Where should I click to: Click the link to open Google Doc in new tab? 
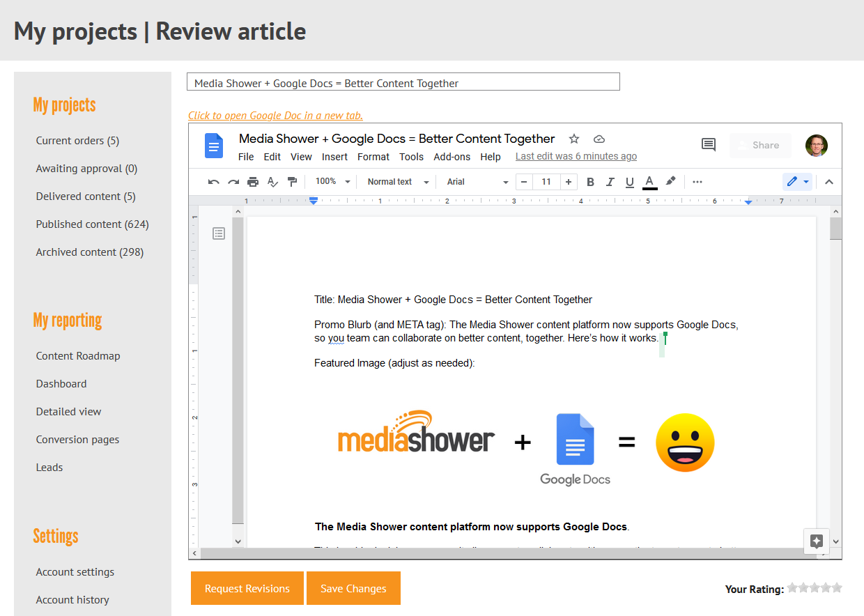coord(275,116)
